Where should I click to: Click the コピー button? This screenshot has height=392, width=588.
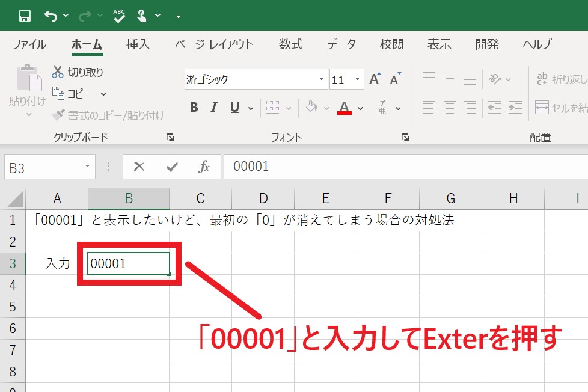(x=72, y=93)
